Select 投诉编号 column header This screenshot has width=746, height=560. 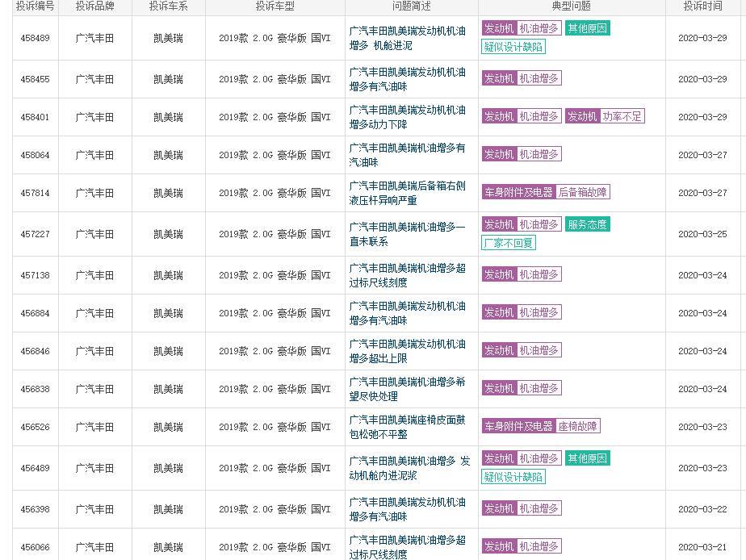tap(36, 6)
